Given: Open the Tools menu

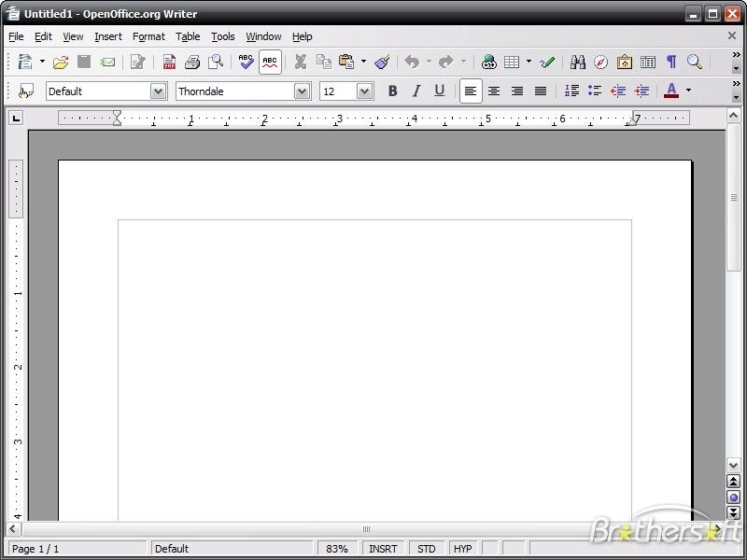Looking at the screenshot, I should (x=223, y=36).
